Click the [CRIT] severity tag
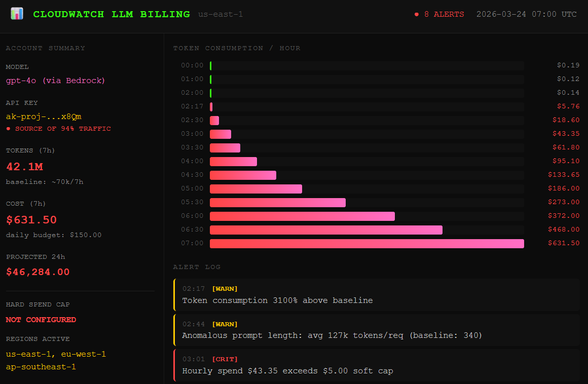 [225, 359]
